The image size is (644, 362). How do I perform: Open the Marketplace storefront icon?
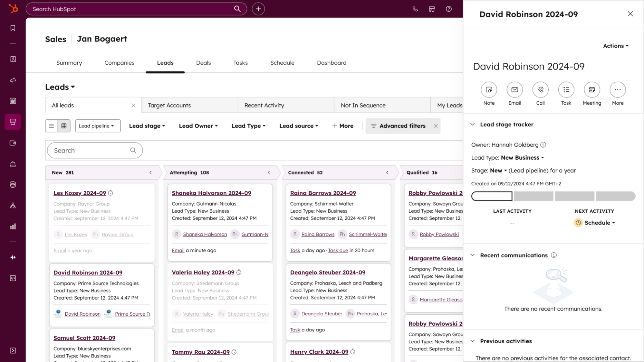tap(432, 9)
